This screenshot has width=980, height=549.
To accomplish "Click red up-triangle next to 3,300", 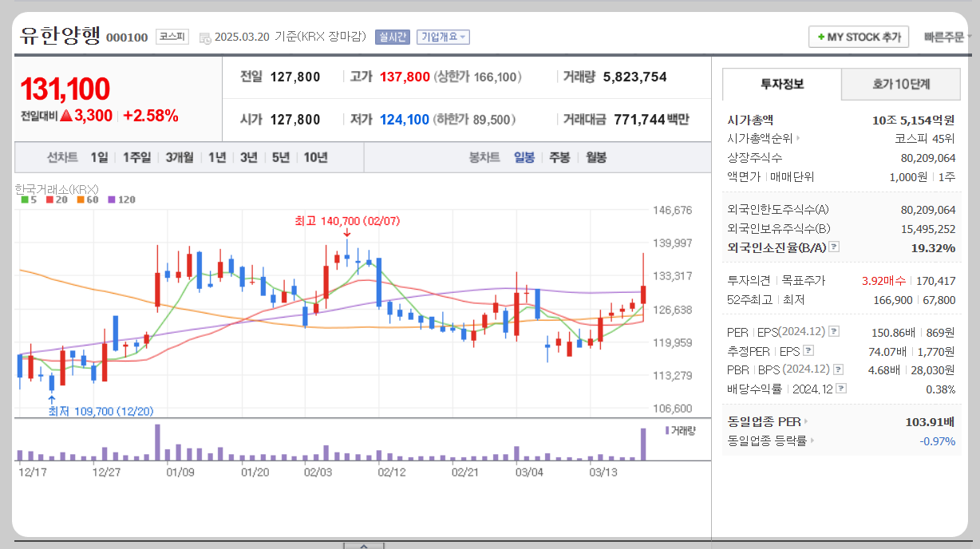I will point(66,116).
